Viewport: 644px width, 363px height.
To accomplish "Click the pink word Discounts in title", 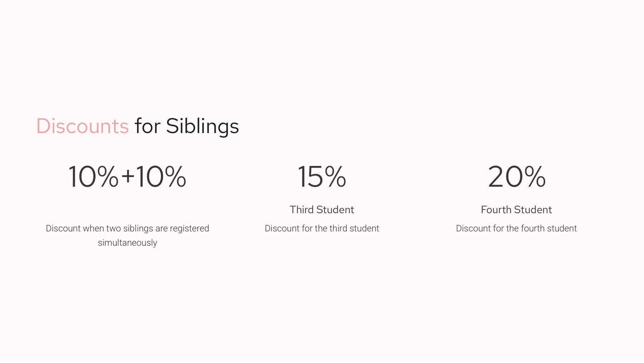I will pyautogui.click(x=82, y=126).
